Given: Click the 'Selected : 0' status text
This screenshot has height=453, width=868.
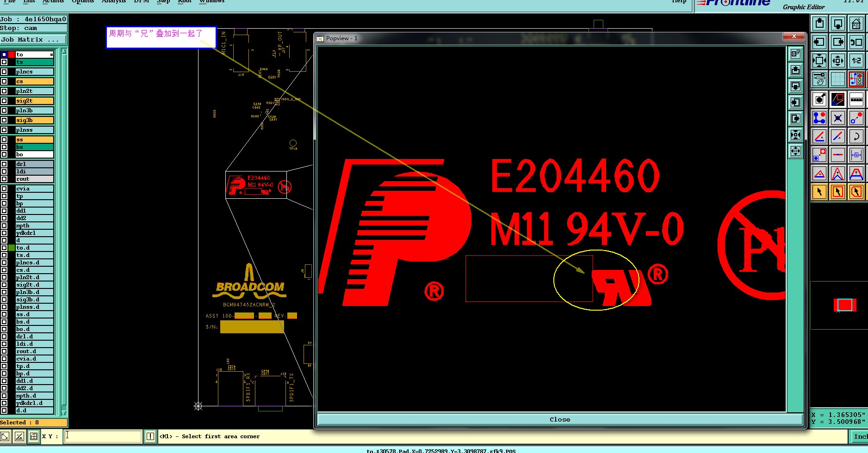Looking at the screenshot, I should point(19,422).
